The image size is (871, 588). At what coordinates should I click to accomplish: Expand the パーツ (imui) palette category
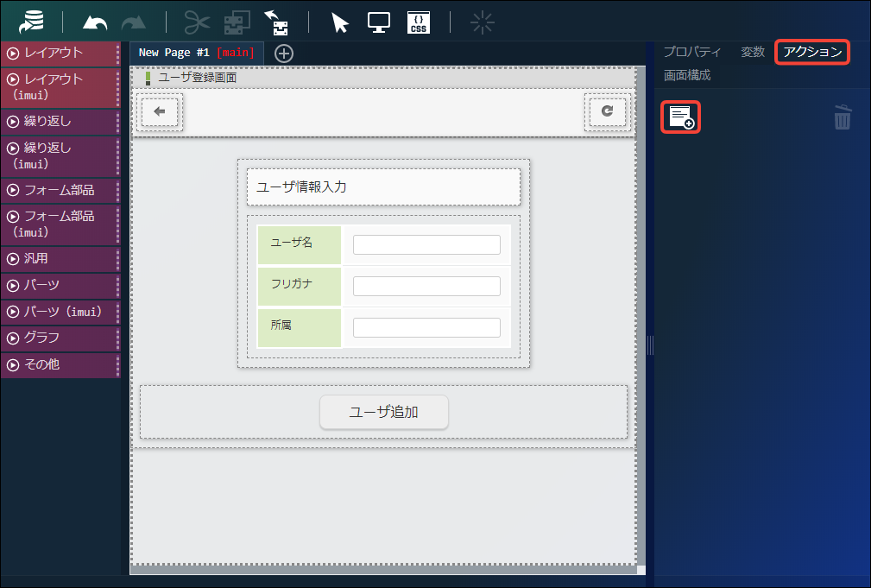click(60, 312)
